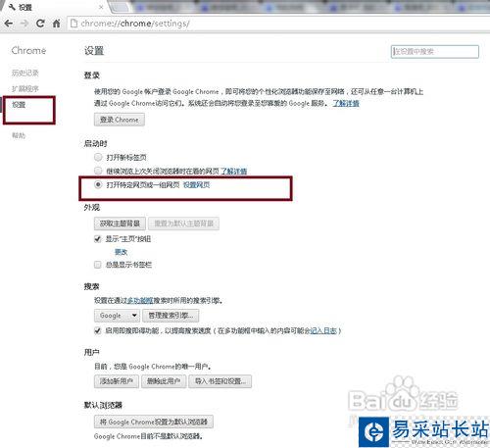
Task: Close the 设置 tab
Action: coord(101,7)
